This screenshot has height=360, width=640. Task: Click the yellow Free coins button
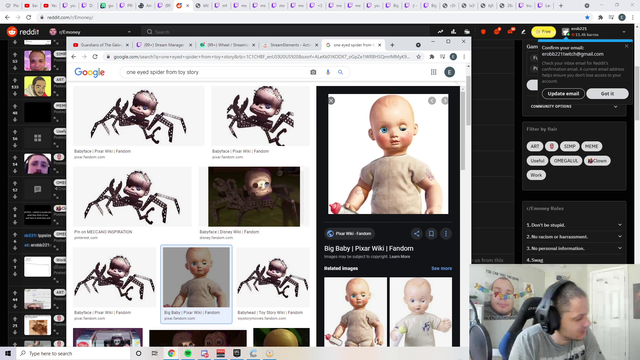[543, 31]
